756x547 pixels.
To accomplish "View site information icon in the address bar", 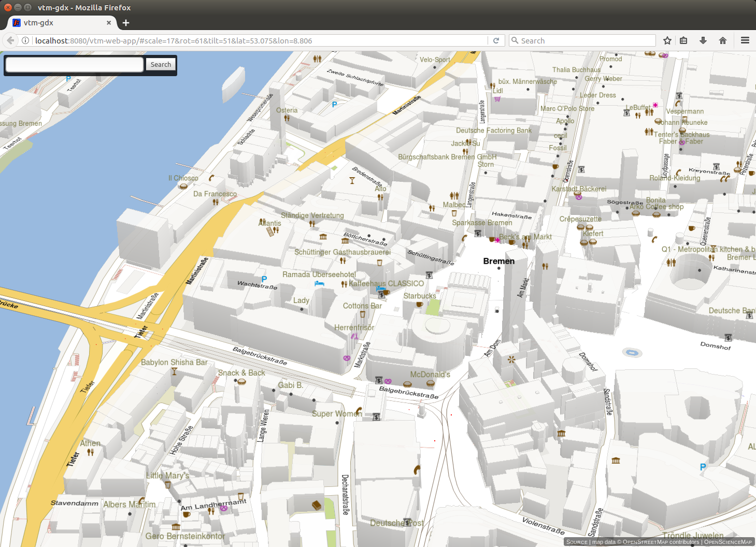I will point(25,40).
